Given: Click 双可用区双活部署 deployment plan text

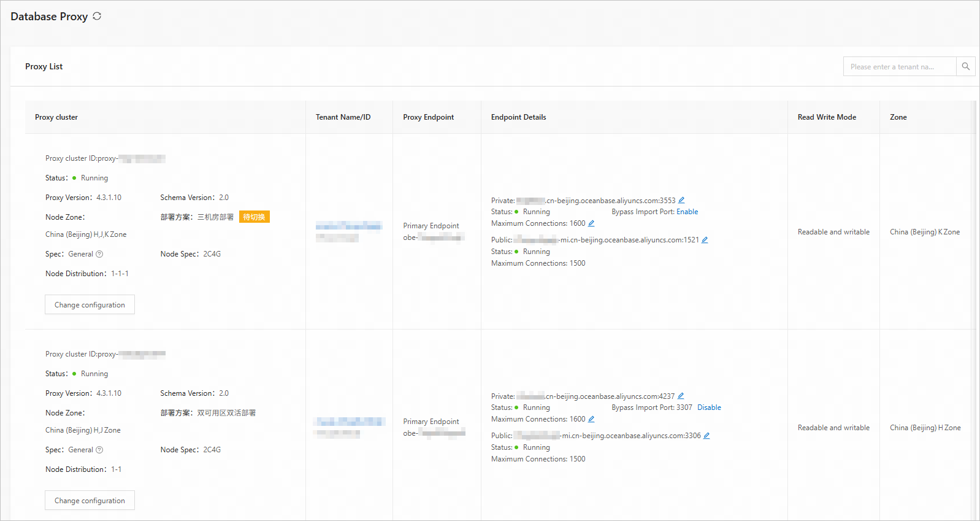Looking at the screenshot, I should tap(226, 413).
